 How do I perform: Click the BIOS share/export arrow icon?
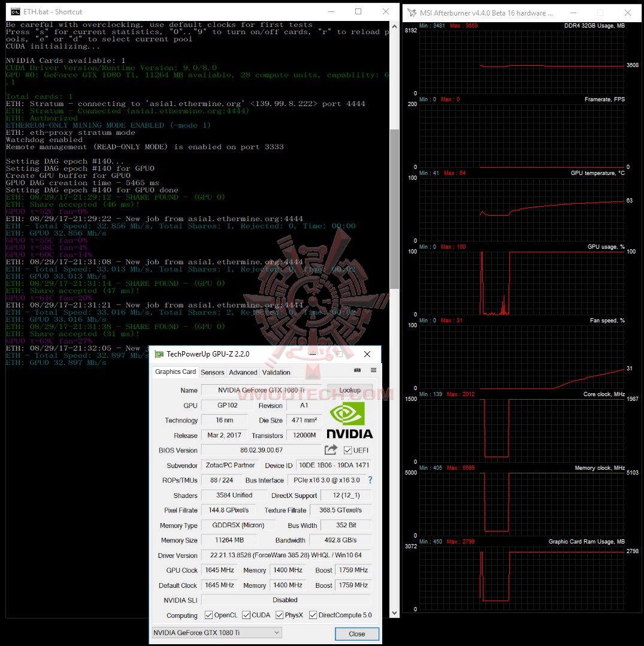(x=331, y=449)
